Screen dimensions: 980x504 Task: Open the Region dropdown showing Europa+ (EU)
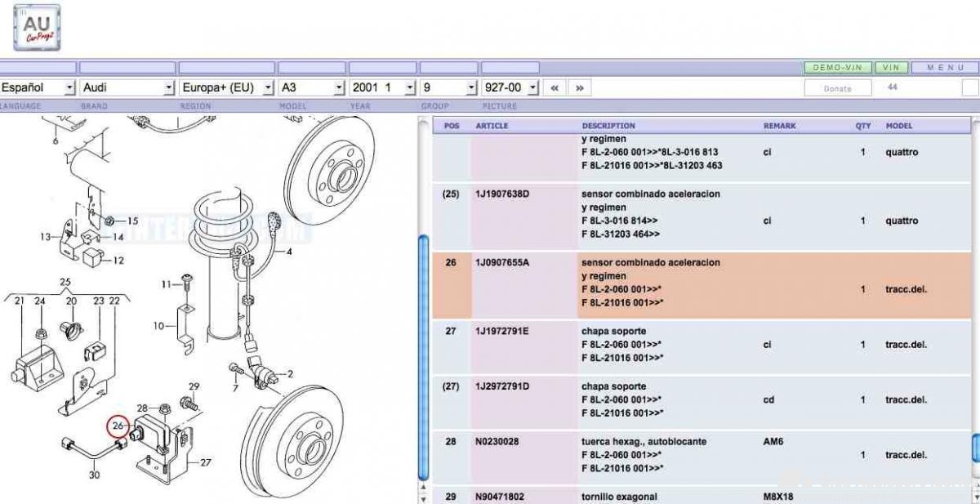(x=227, y=87)
